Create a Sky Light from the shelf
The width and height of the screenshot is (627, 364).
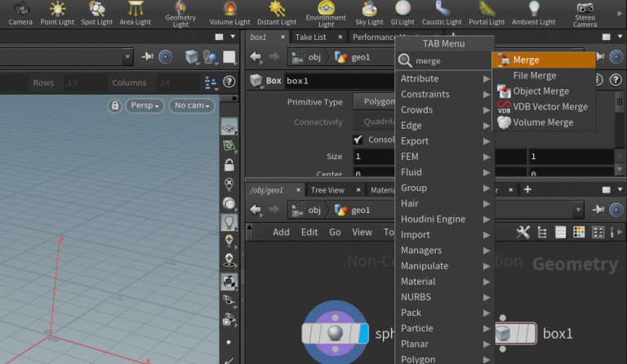point(369,14)
